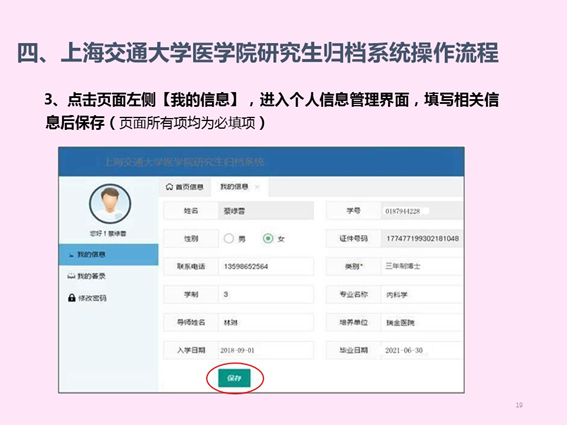Click the slide page number 19
Screen dimensions: 567x425
[519, 405]
